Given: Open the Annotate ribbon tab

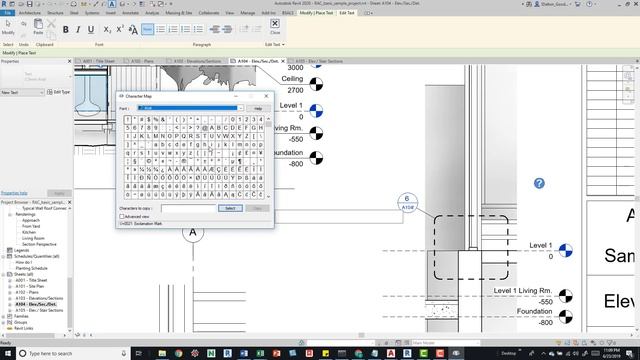Looking at the screenshot, I should pyautogui.click(x=131, y=13).
